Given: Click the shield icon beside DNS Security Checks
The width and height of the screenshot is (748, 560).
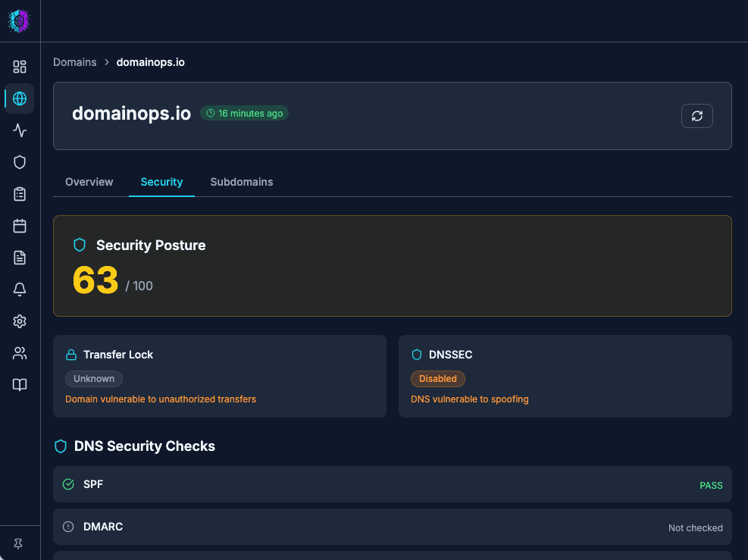Looking at the screenshot, I should 61,446.
